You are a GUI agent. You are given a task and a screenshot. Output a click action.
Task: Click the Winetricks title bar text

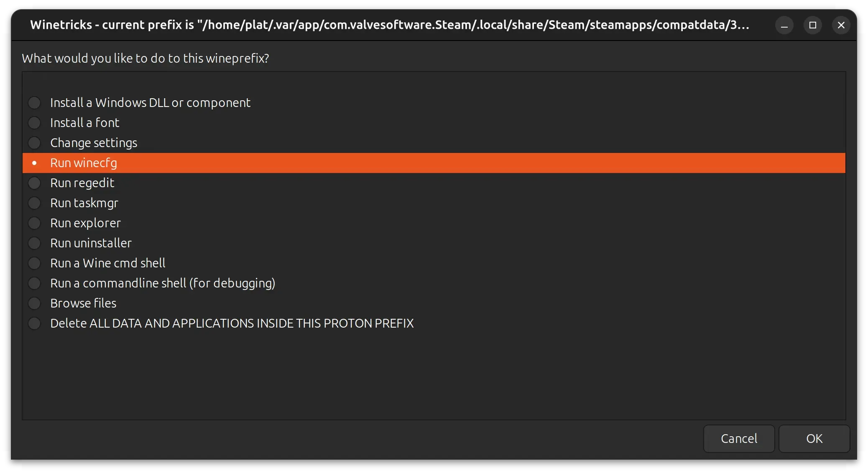point(389,25)
